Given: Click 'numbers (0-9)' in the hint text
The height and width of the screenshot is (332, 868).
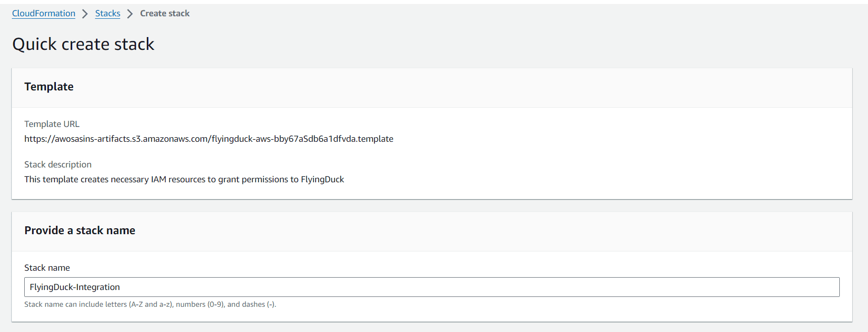Looking at the screenshot, I should (x=199, y=304).
